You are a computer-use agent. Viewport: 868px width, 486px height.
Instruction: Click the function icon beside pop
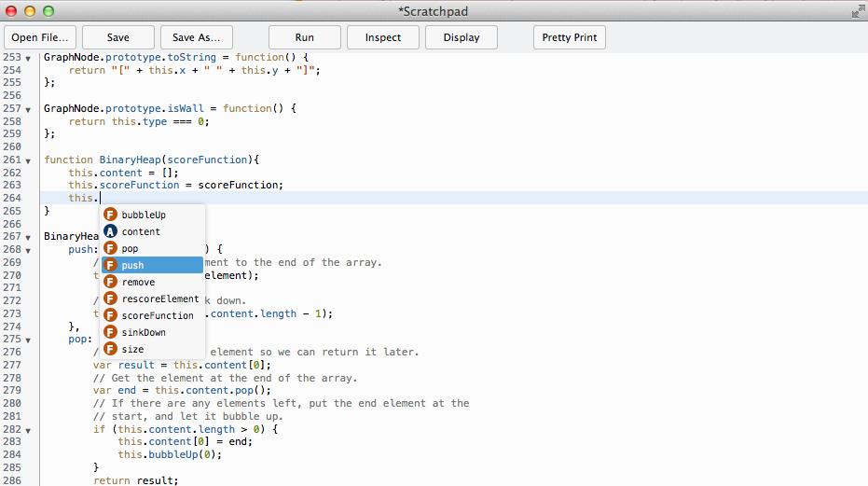[111, 248]
